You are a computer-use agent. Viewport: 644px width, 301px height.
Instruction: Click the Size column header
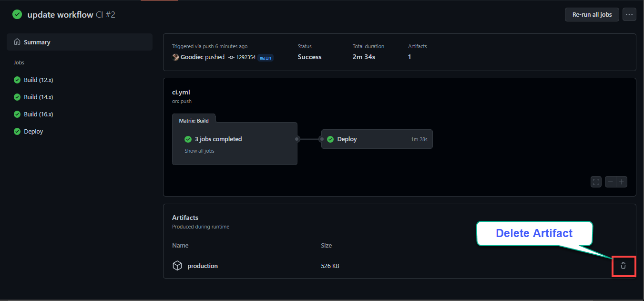327,245
